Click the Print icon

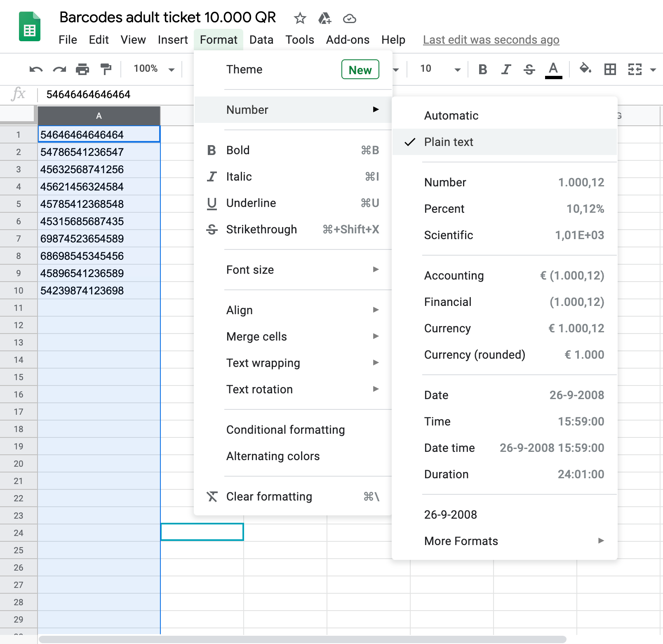click(x=82, y=69)
